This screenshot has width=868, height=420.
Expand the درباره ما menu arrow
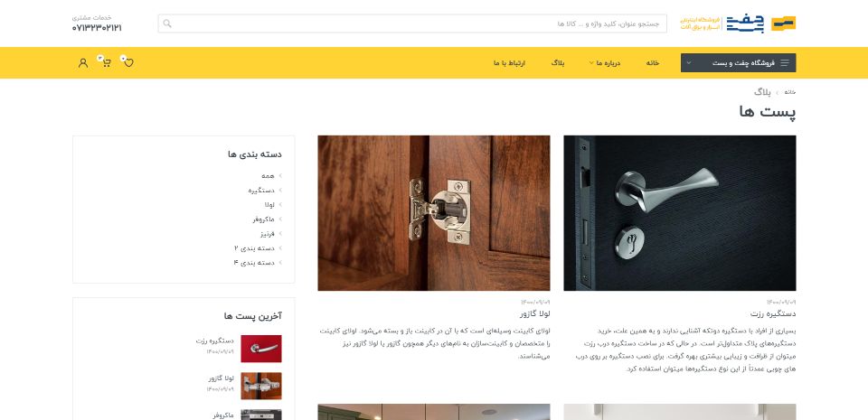point(591,63)
